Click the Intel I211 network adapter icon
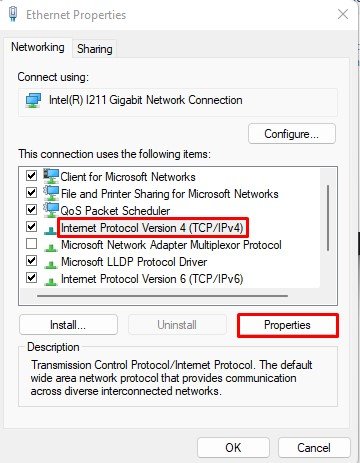 coord(33,100)
